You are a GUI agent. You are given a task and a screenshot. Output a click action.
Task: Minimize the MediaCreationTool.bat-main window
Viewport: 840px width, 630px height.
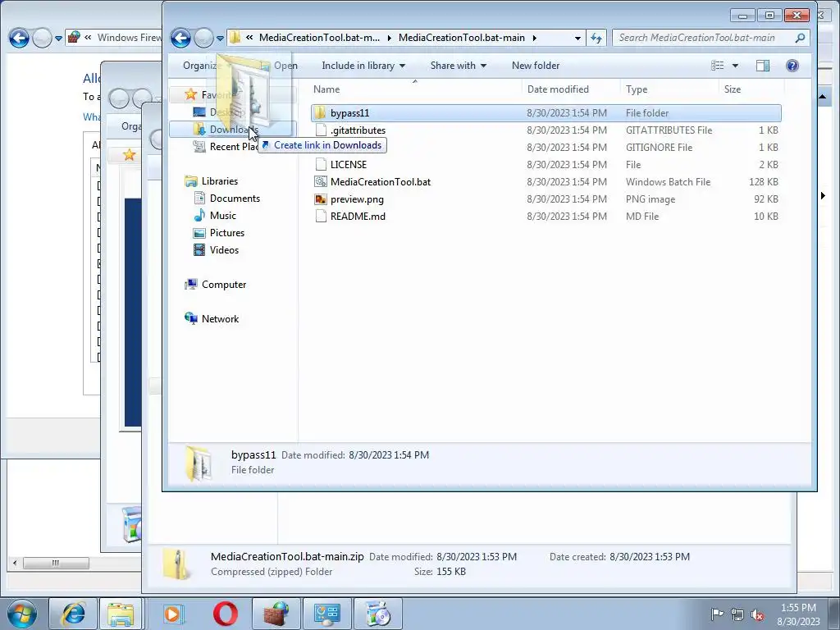coord(742,16)
